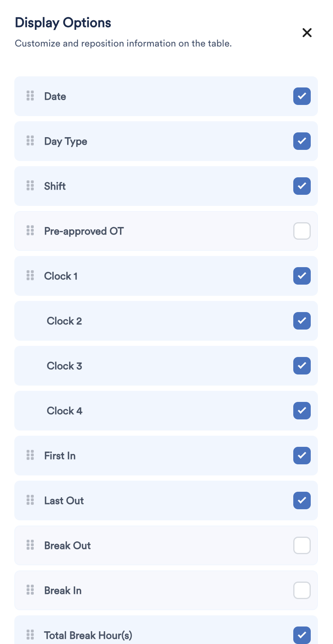Uncheck the Clock 2 checkbox
333x644 pixels.
point(302,321)
